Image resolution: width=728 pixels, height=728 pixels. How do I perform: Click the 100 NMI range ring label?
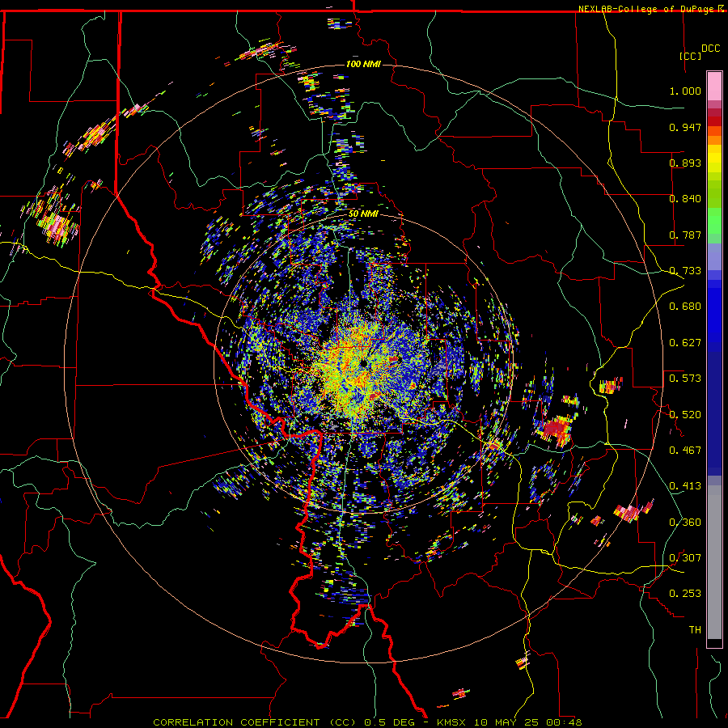click(363, 64)
